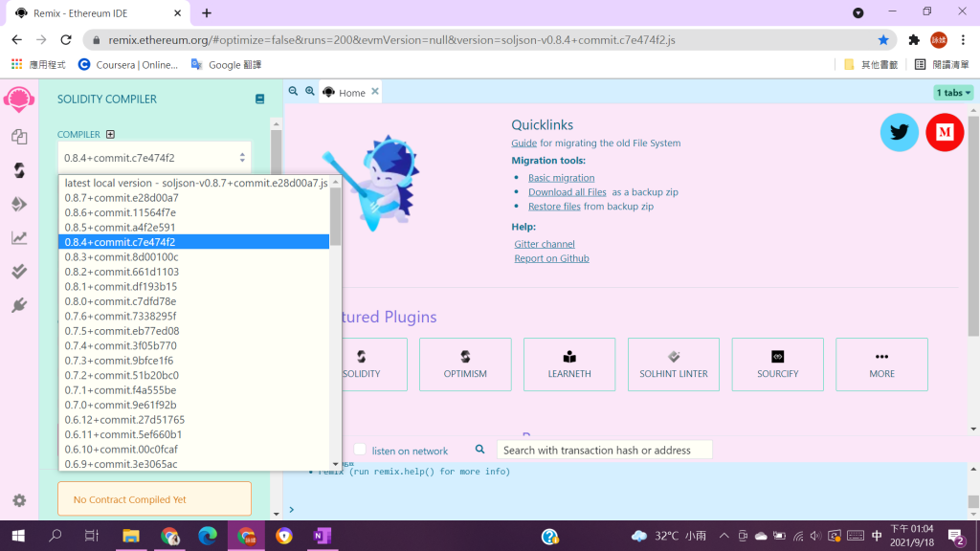The image size is (980, 551).
Task: Open the Remix home logo icon
Action: (19, 99)
